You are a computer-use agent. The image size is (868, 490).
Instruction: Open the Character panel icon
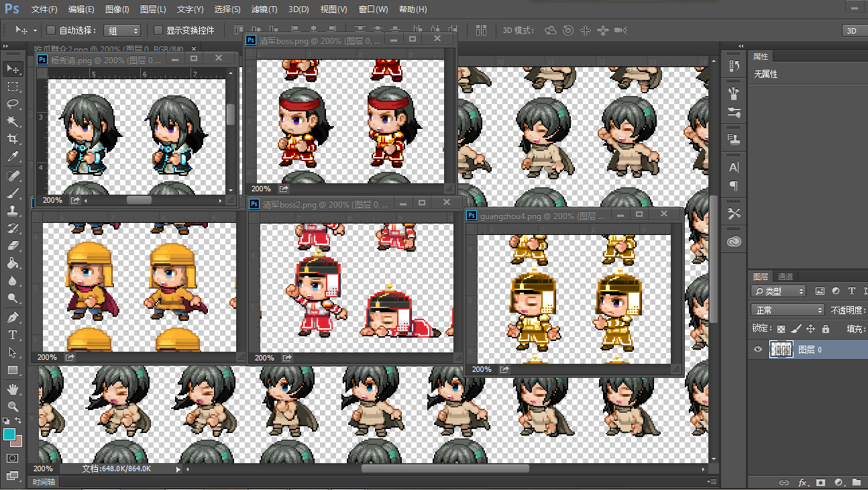[x=734, y=167]
